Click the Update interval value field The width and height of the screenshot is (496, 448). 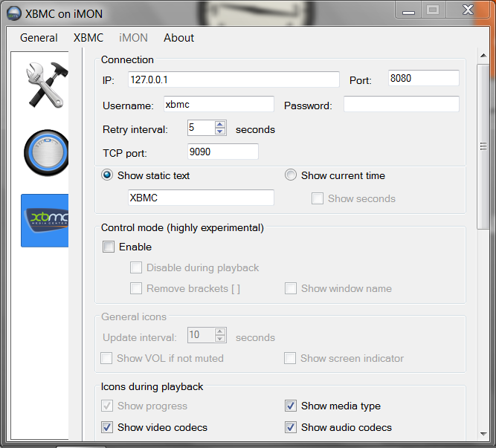coord(202,335)
